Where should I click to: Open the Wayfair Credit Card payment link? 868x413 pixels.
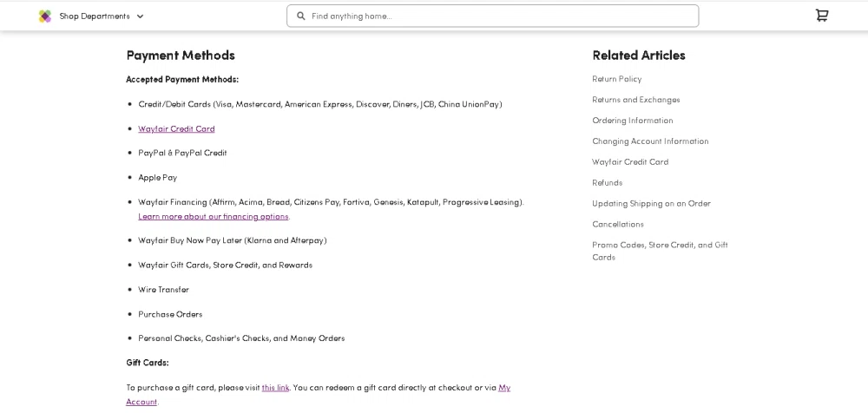click(x=176, y=128)
